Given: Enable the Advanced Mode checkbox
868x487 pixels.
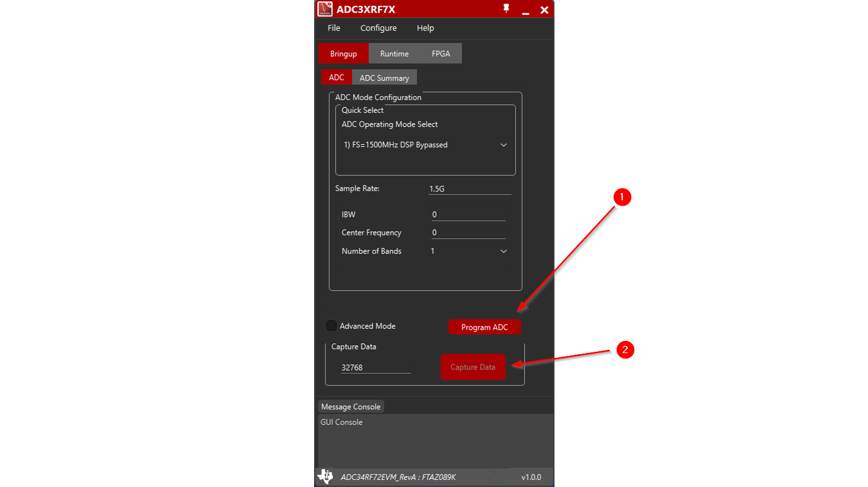Looking at the screenshot, I should (331, 326).
